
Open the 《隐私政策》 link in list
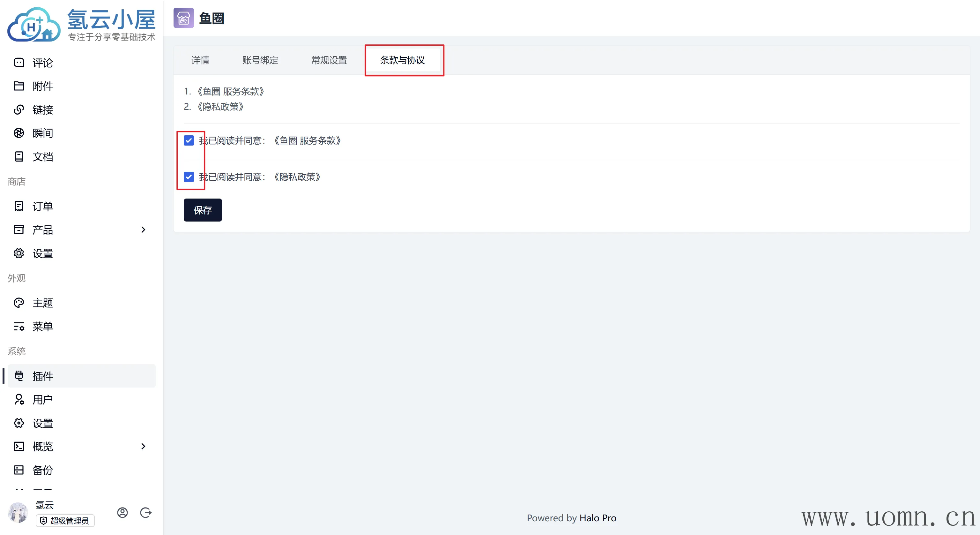pyautogui.click(x=221, y=107)
